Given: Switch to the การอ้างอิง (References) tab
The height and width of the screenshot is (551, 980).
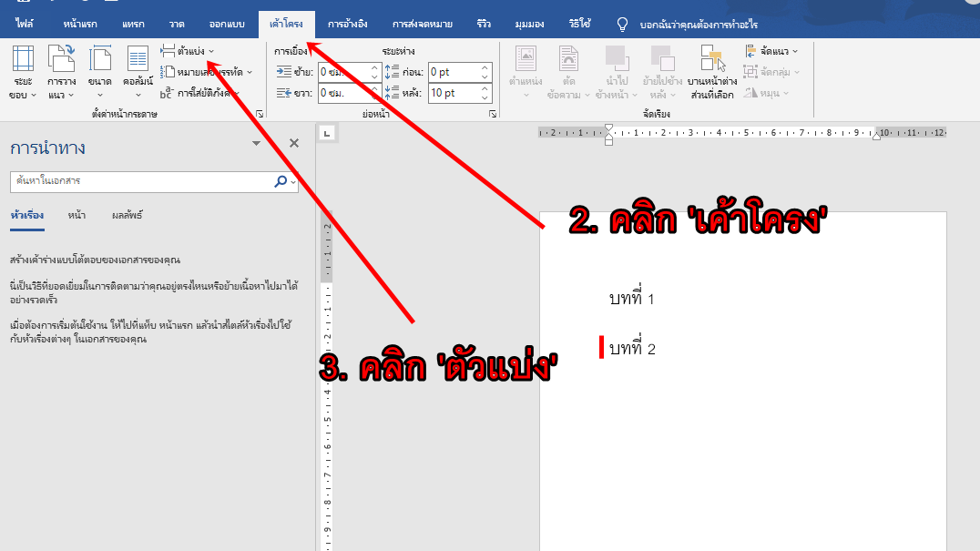Looking at the screenshot, I should point(348,25).
